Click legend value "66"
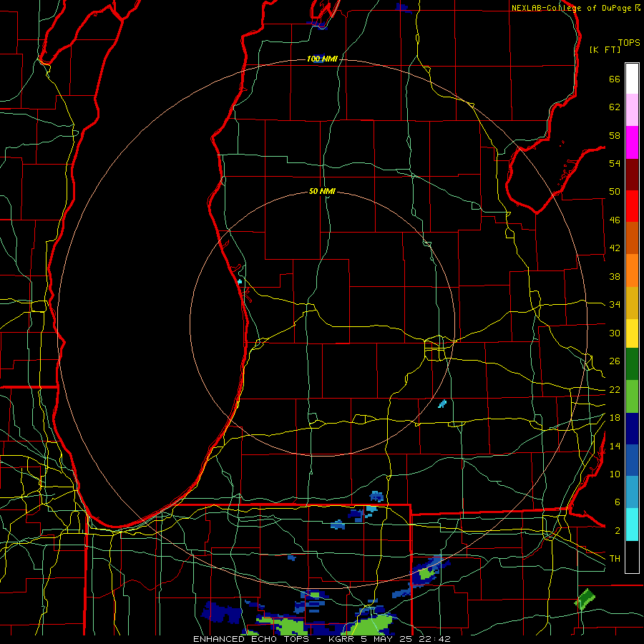This screenshot has width=644, height=644. click(x=615, y=79)
